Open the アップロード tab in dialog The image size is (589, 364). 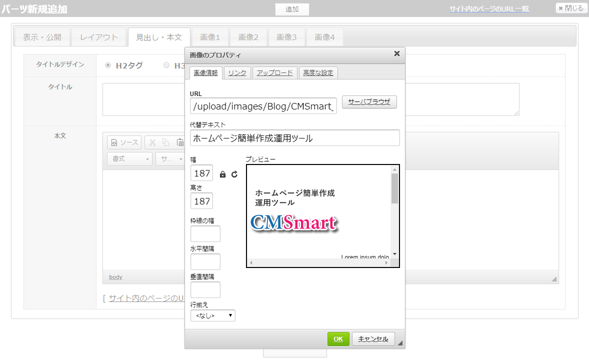[274, 73]
